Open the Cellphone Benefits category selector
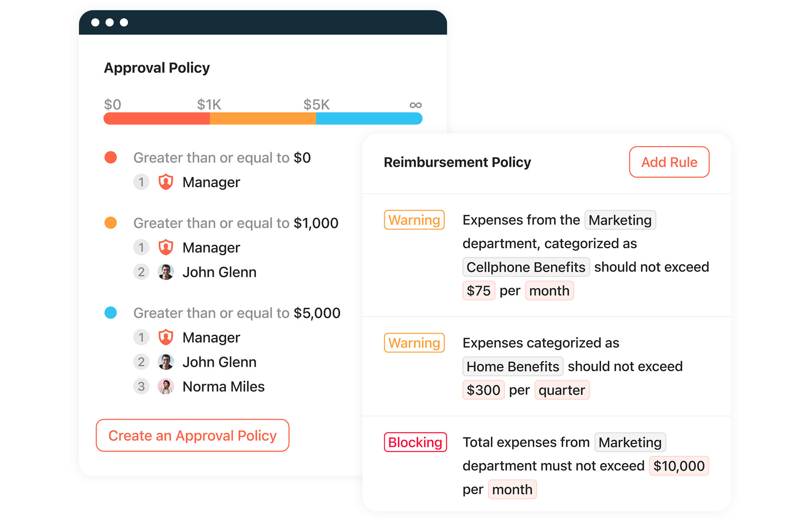 [526, 267]
